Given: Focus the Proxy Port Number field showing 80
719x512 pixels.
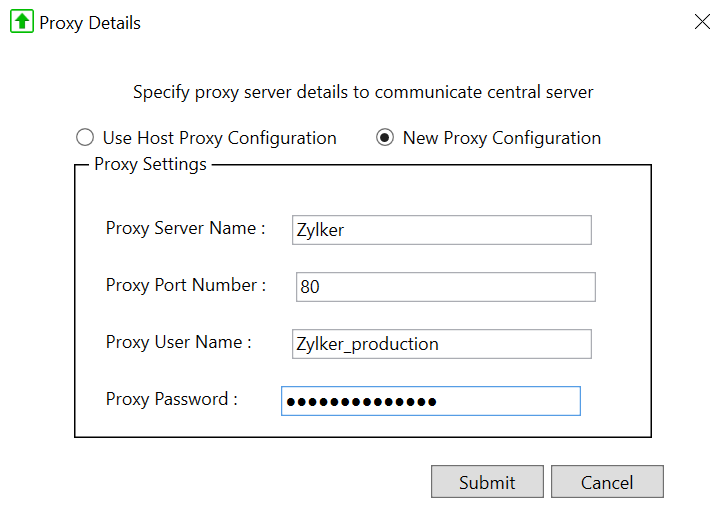Looking at the screenshot, I should coord(445,287).
